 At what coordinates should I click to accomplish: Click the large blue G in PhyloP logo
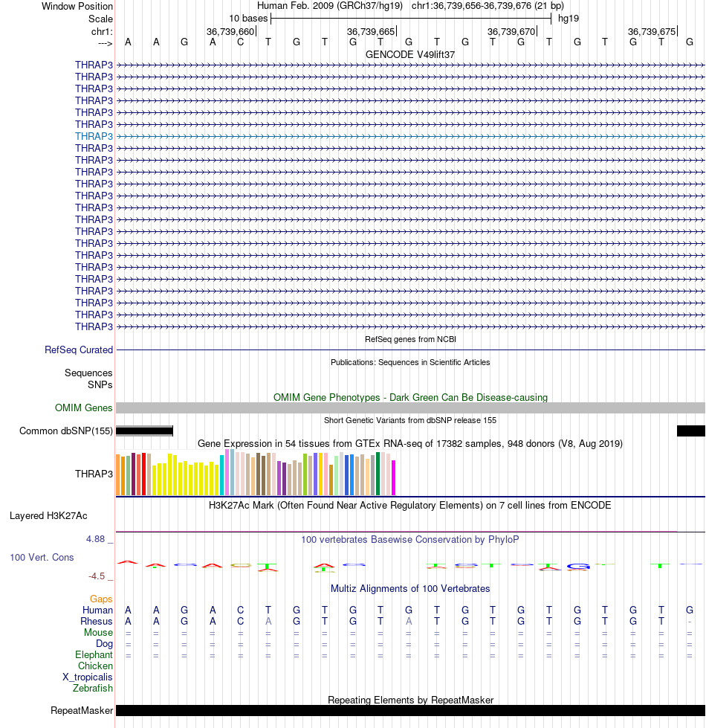point(578,567)
